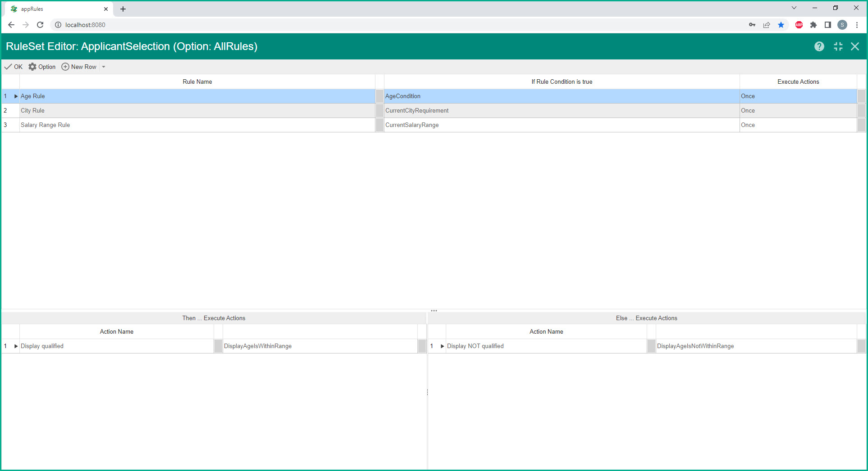Open the CurrentCityRequirement condition cell
The image size is (868, 471).
(x=562, y=111)
